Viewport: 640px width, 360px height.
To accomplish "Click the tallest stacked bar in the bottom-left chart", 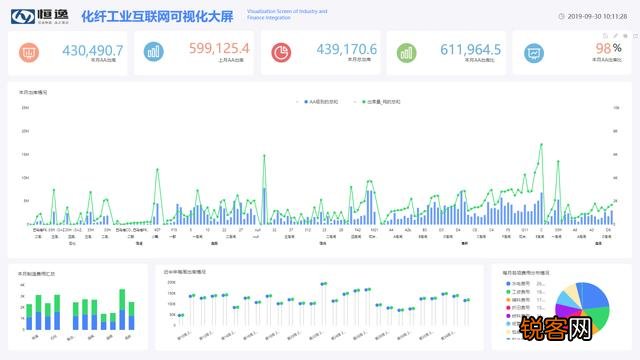I will click(x=122, y=309).
